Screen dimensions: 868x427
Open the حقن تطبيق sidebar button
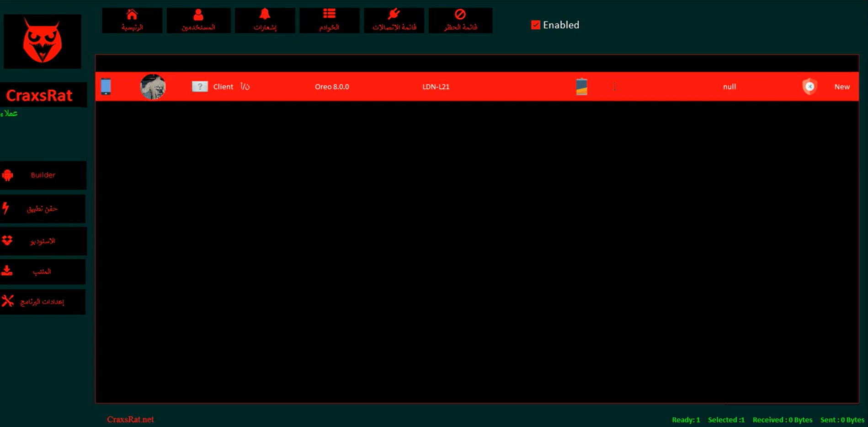(x=43, y=209)
